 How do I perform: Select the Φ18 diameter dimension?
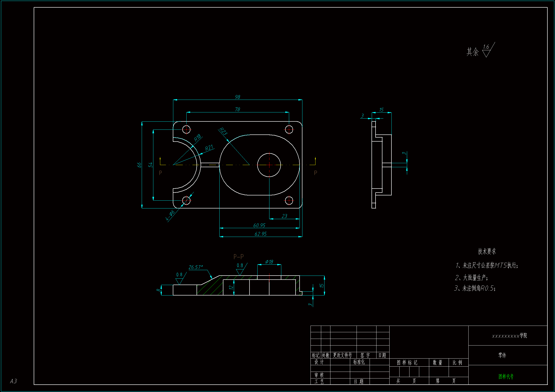[269, 262]
